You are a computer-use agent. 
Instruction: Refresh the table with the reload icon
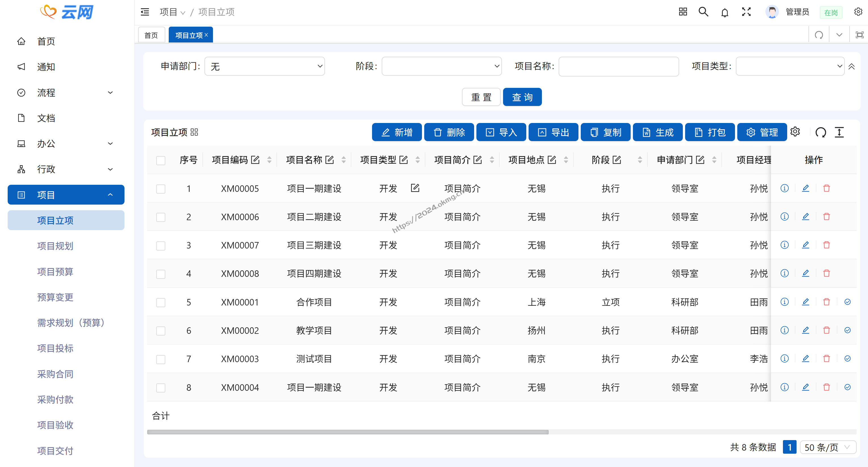coord(821,132)
